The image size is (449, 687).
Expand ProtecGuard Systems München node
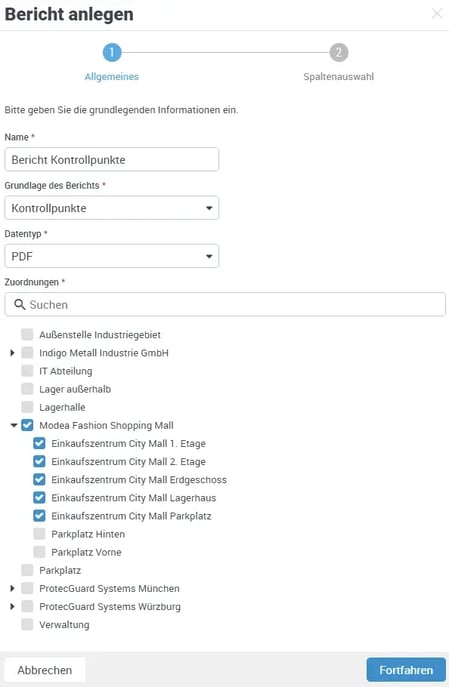coord(12,588)
